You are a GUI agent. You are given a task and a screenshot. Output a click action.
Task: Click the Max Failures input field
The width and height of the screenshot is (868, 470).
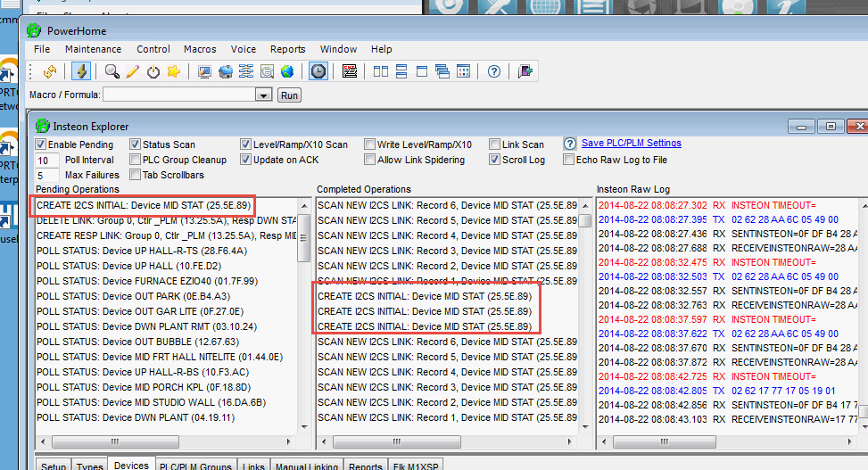(47, 175)
